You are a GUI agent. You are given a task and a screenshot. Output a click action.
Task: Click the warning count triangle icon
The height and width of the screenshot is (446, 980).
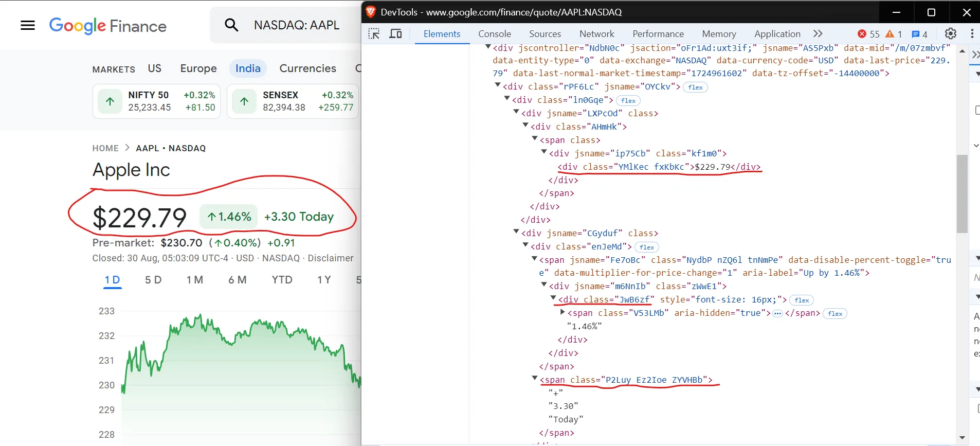(890, 34)
